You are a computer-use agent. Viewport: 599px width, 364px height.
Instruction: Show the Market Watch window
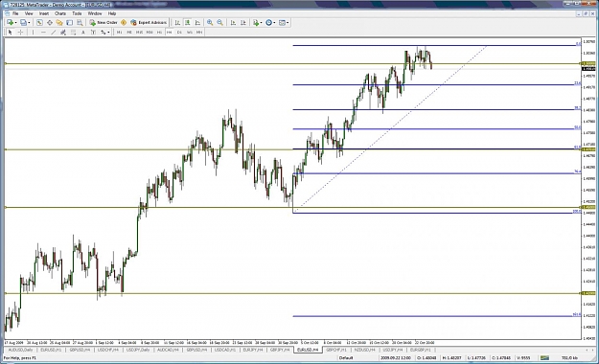[39, 23]
